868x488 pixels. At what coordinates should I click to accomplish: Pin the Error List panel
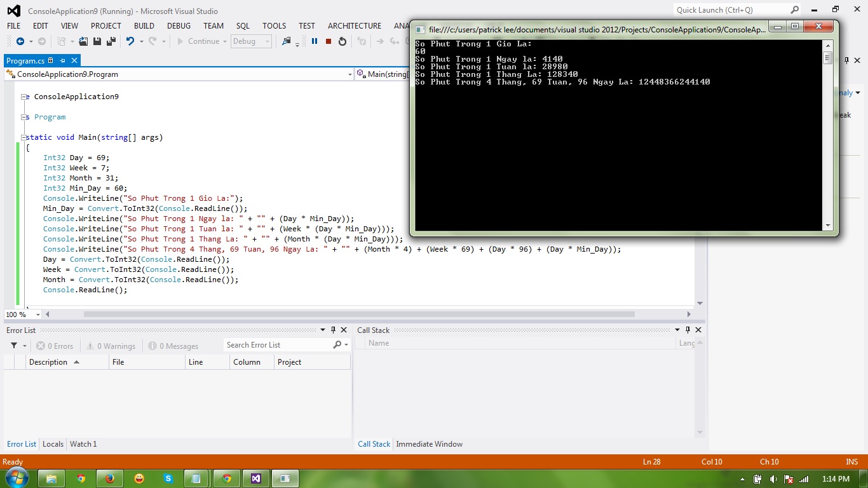point(333,330)
